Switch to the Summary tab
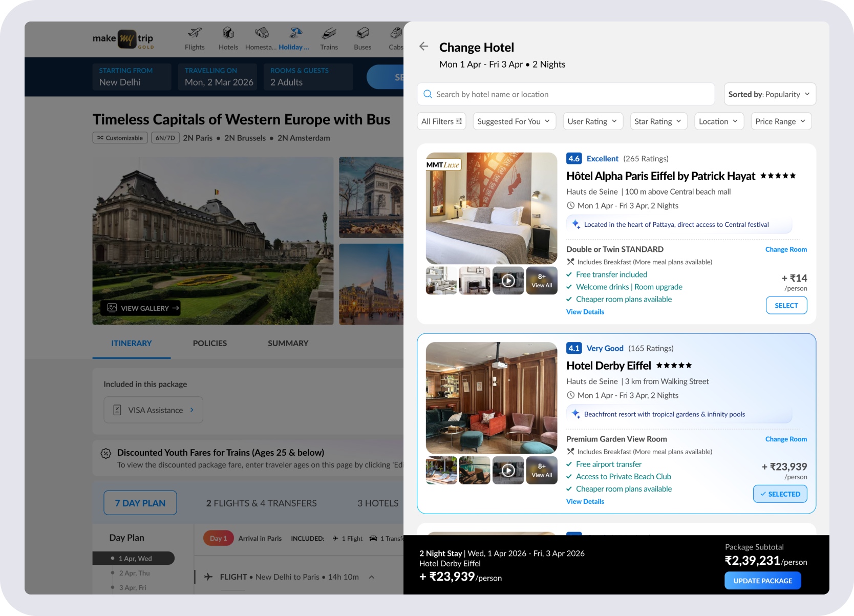 pyautogui.click(x=288, y=343)
